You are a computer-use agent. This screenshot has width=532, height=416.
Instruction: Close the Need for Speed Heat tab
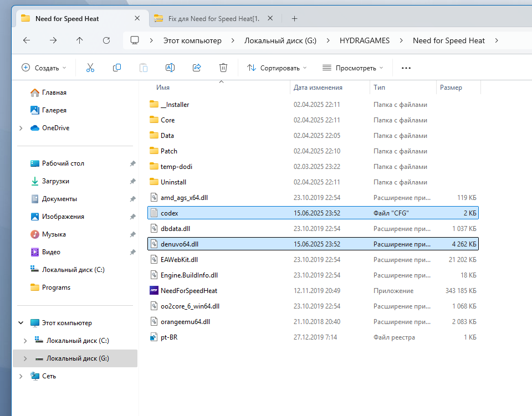[x=137, y=18]
